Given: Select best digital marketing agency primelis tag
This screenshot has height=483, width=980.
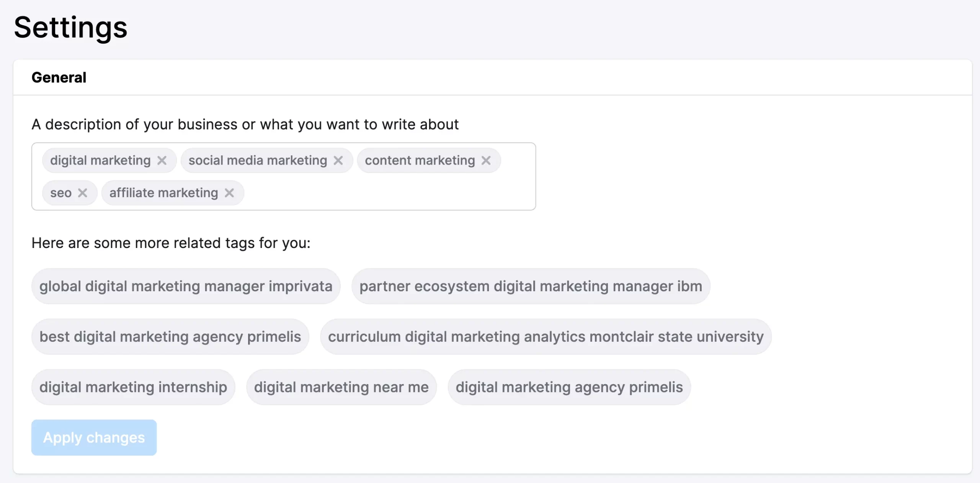Looking at the screenshot, I should [x=170, y=337].
